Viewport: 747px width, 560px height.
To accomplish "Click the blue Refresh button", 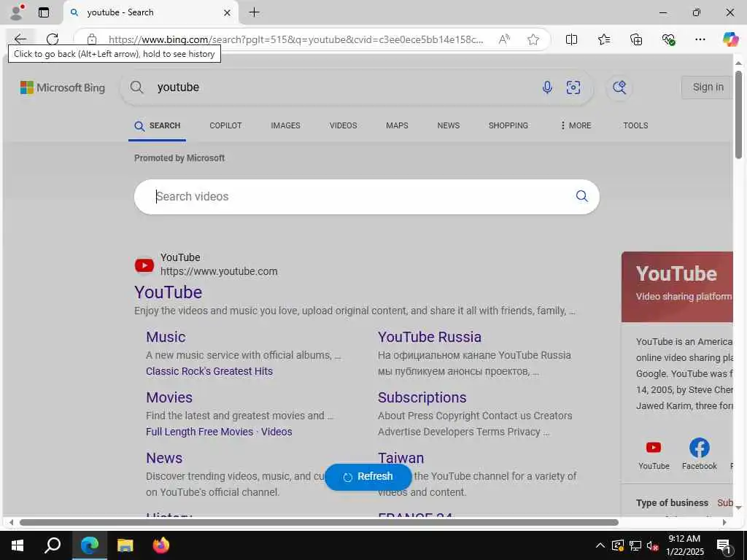I will coord(368,477).
